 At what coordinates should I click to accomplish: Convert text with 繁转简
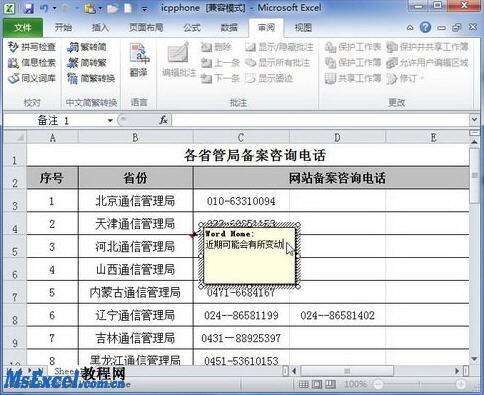coord(86,47)
